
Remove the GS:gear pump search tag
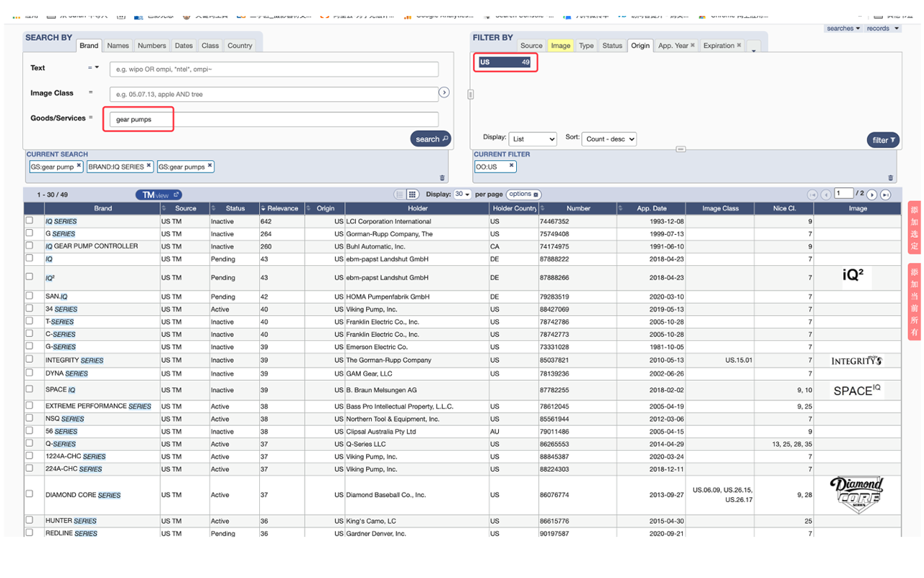(79, 165)
